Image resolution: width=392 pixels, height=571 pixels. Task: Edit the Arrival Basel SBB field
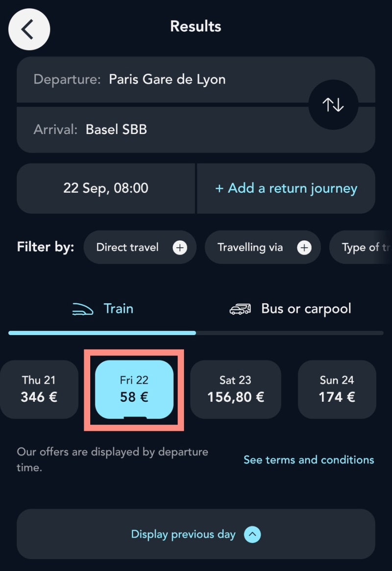click(x=196, y=130)
